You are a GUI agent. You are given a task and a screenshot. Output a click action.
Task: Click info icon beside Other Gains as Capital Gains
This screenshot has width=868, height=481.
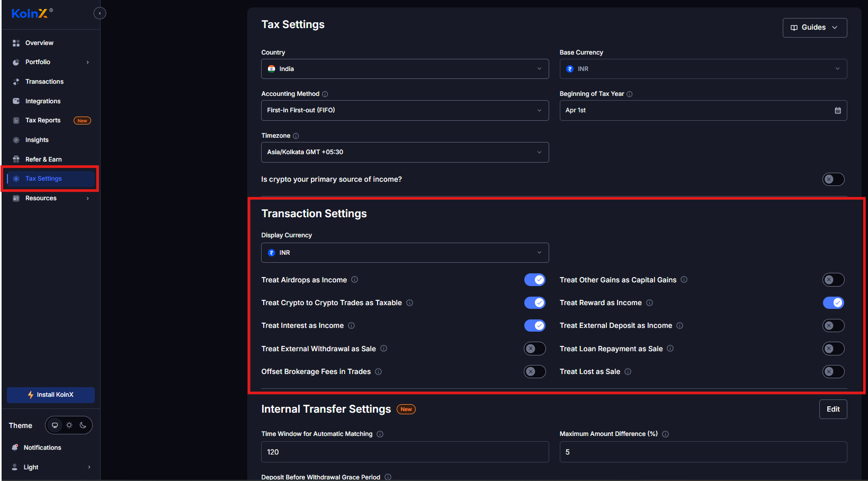tap(684, 280)
